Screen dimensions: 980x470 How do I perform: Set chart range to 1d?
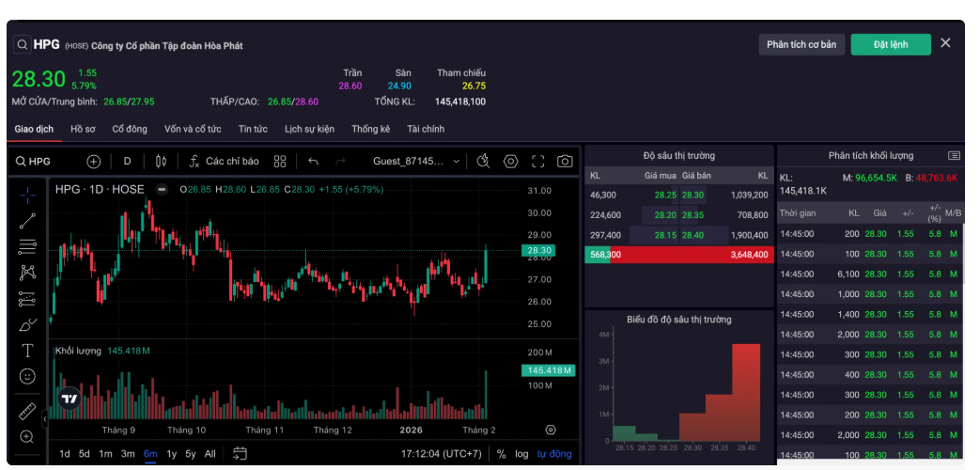pyautogui.click(x=65, y=454)
